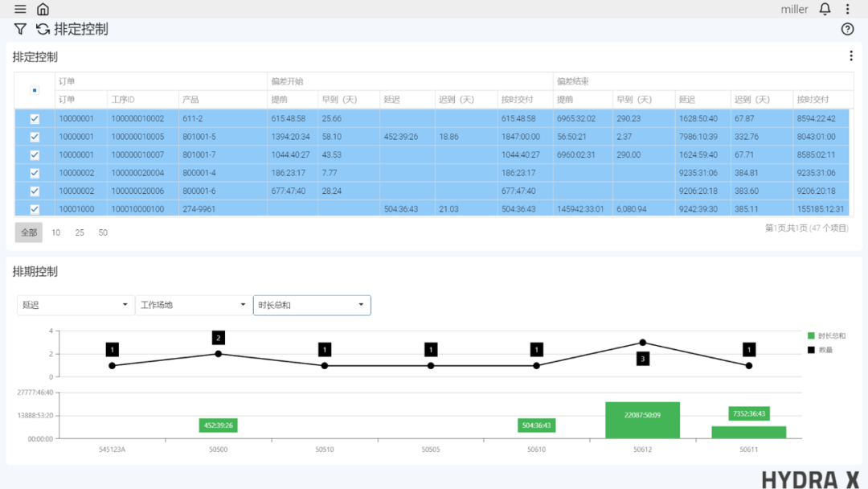Select 50 items per page
868x489 pixels.
pos(103,232)
